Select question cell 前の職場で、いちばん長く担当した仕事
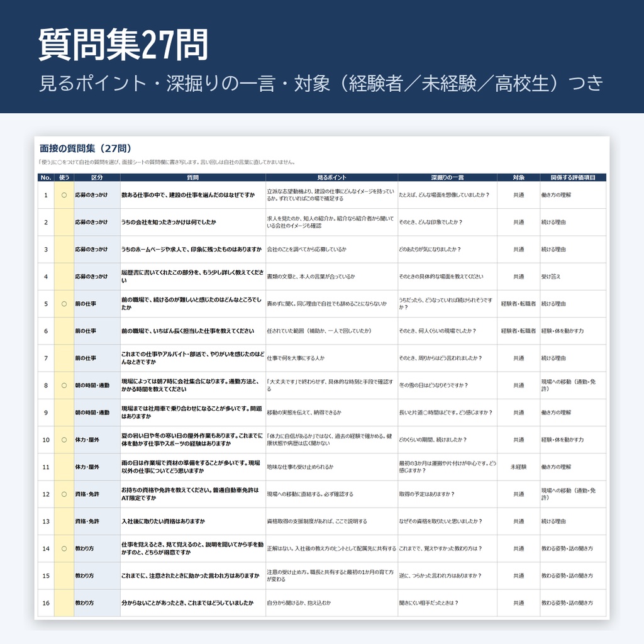This screenshot has width=644, height=644. pyautogui.click(x=193, y=331)
